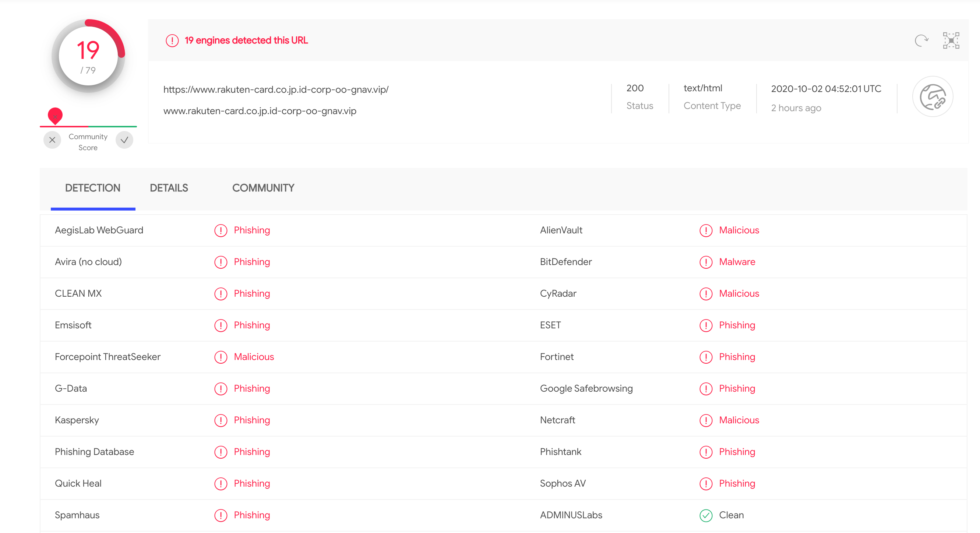
Task: Switch to the DETECTION tab
Action: click(x=92, y=188)
